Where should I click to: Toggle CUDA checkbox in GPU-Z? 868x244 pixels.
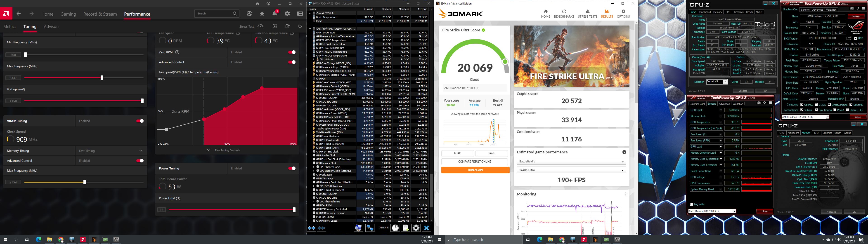816,105
